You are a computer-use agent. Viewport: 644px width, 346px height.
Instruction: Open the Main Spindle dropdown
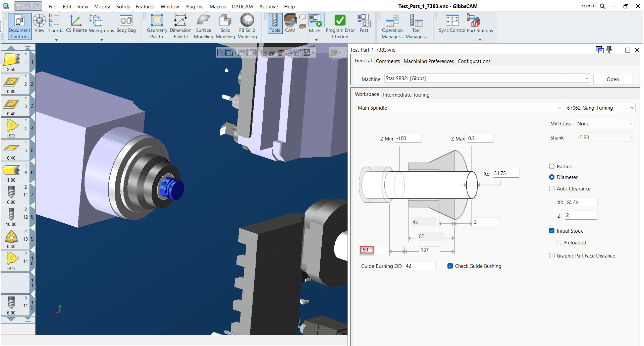coord(459,108)
